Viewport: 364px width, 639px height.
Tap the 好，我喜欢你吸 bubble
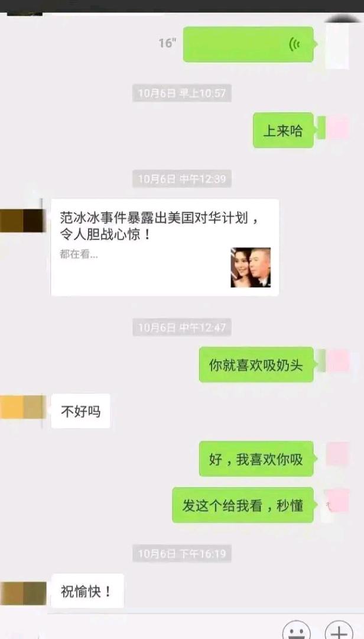[x=256, y=459]
